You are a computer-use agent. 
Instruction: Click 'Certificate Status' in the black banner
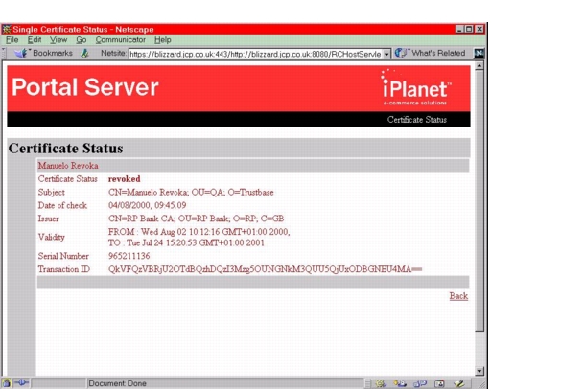417,120
